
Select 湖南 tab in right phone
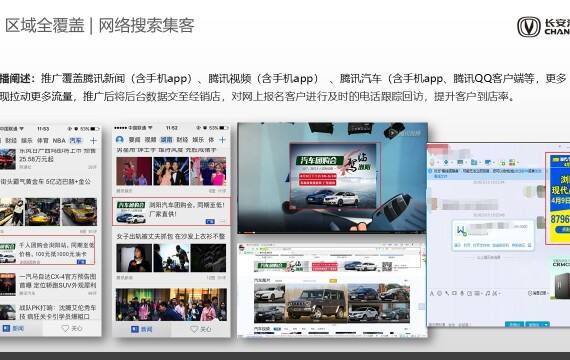point(166,140)
